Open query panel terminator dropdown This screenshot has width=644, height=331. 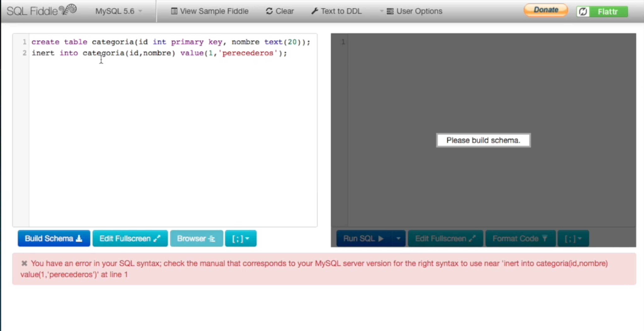573,238
